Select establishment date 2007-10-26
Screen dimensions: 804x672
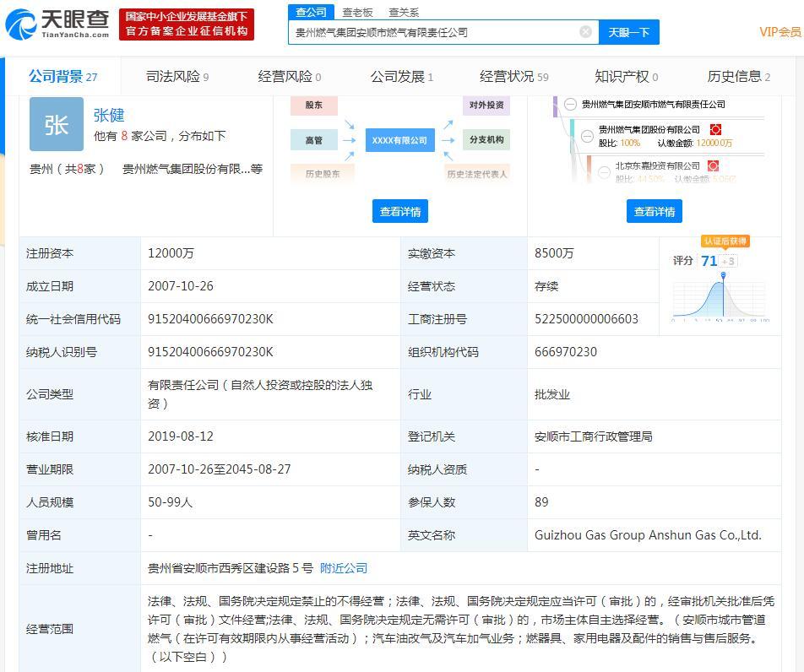[x=181, y=286]
